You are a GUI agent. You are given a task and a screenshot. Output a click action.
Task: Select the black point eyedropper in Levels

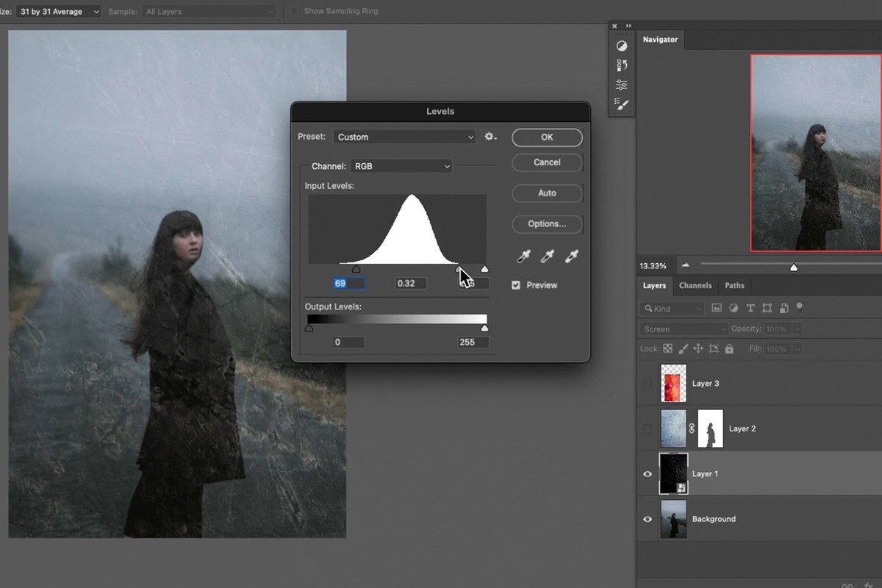click(x=524, y=256)
